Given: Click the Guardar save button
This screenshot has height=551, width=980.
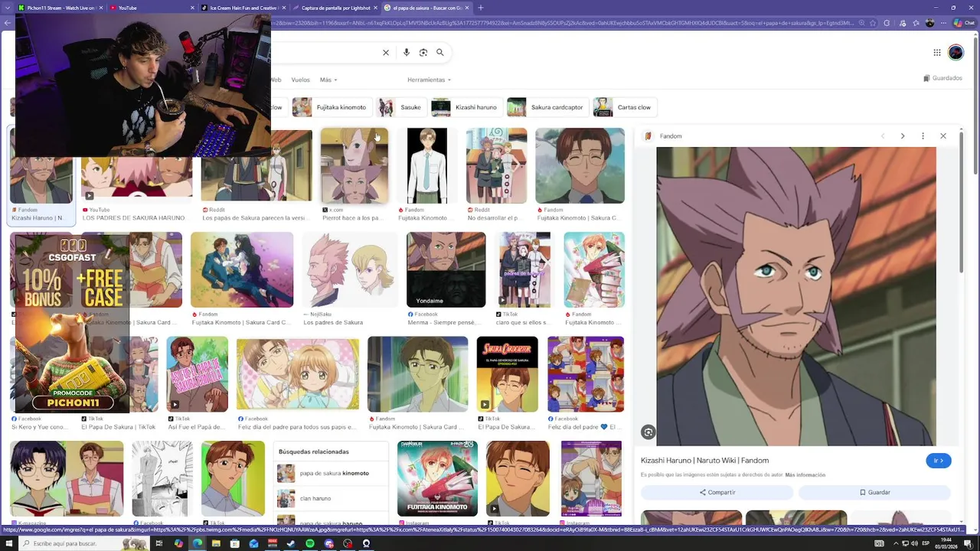Looking at the screenshot, I should click(874, 492).
